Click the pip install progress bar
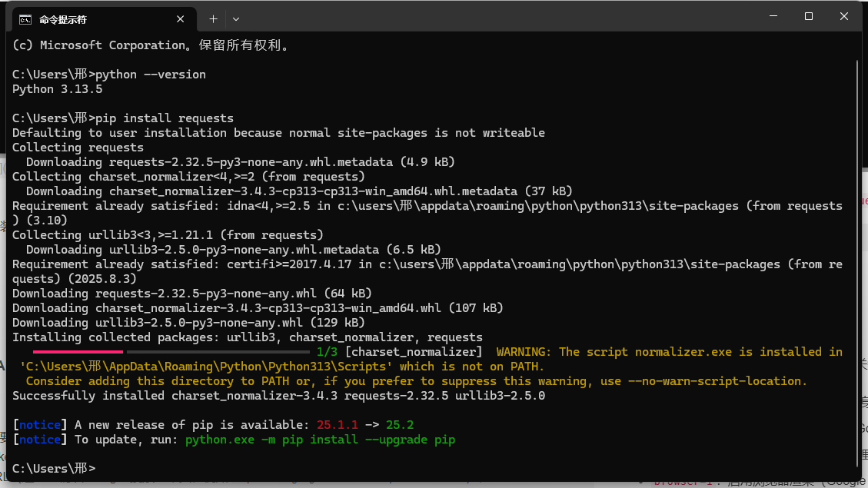The height and width of the screenshot is (488, 868). coord(163,352)
